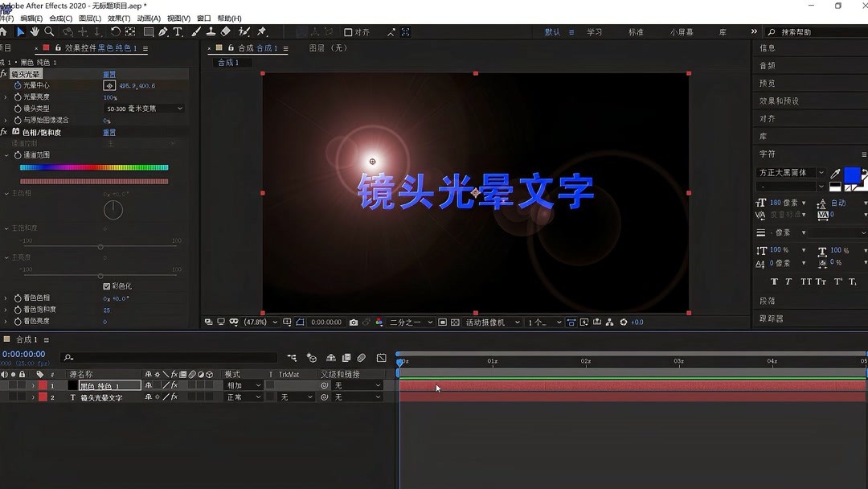Click 重置 to reset the Lens Flare effect
The image size is (868, 489).
coord(109,73)
